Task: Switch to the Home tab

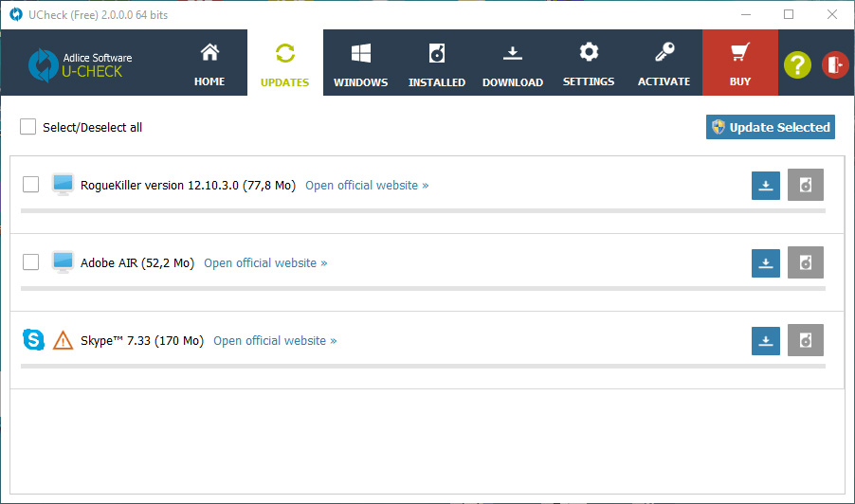Action: pyautogui.click(x=209, y=63)
